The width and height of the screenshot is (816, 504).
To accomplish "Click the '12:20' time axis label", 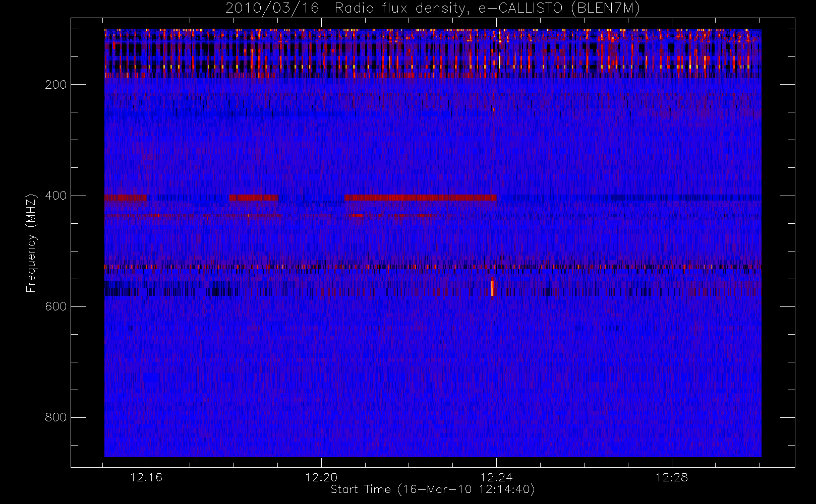I will pos(321,477).
